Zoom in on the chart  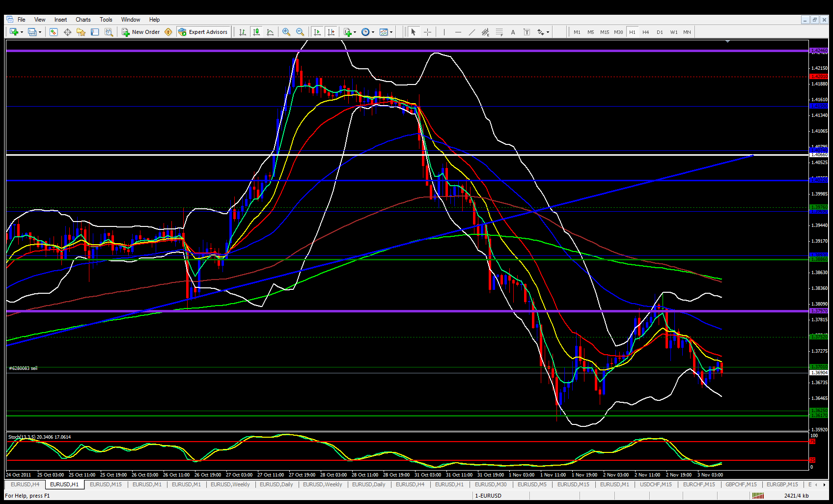pyautogui.click(x=286, y=32)
